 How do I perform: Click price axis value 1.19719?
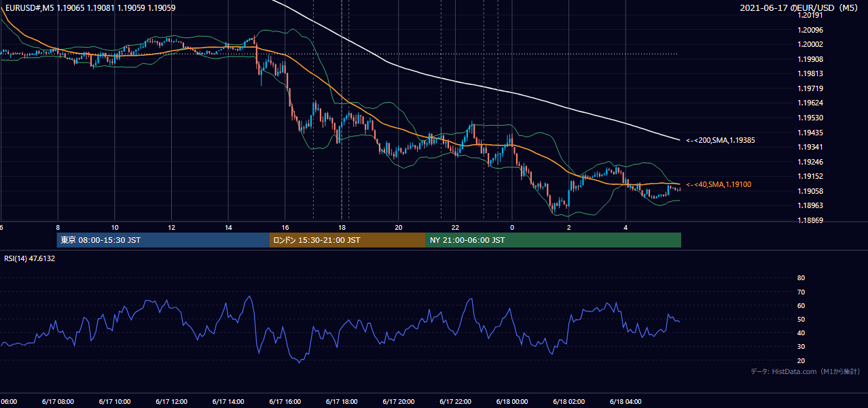click(x=810, y=88)
